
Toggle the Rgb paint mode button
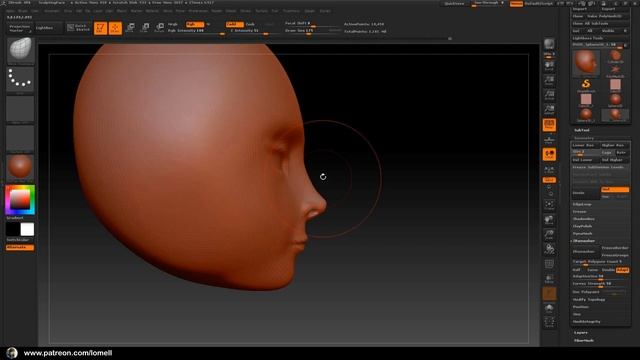195,24
